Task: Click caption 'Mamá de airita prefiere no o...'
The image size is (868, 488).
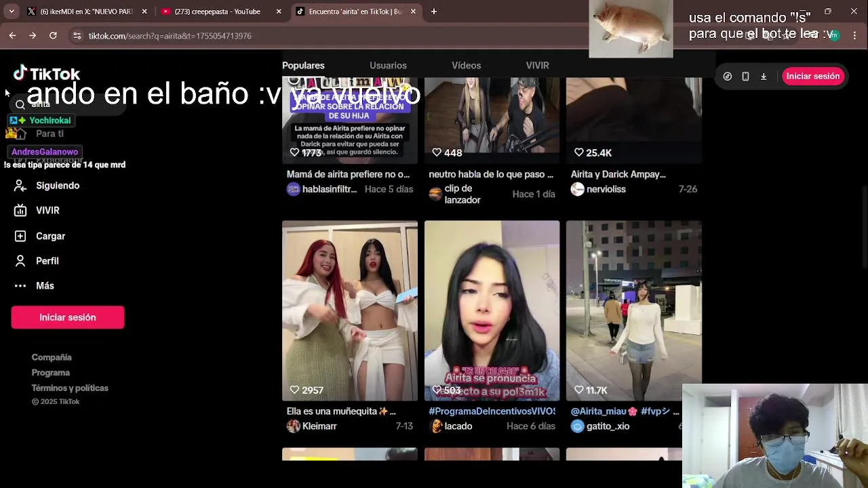Action: click(x=348, y=174)
